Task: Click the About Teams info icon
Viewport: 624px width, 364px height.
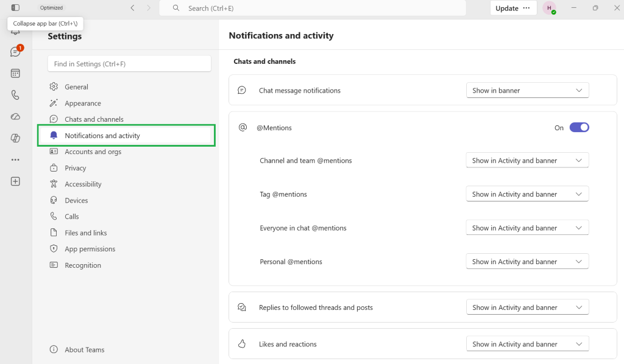Action: click(54, 349)
